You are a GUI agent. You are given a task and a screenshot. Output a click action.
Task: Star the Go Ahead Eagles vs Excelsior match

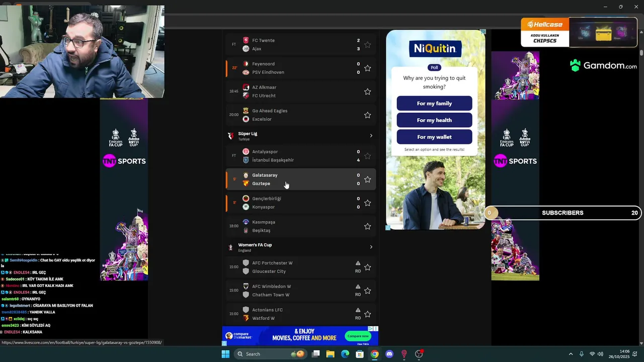tap(368, 115)
